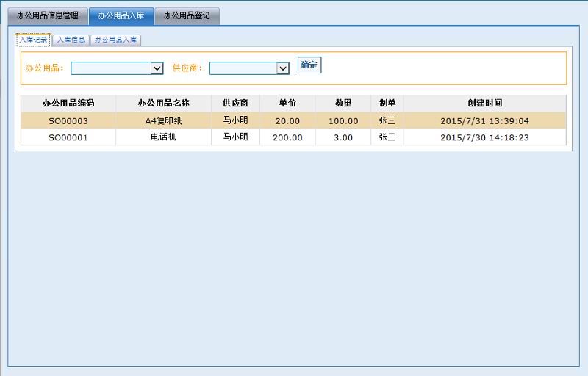
Task: Open the 入库信息 sub-tab
Action: click(x=71, y=40)
